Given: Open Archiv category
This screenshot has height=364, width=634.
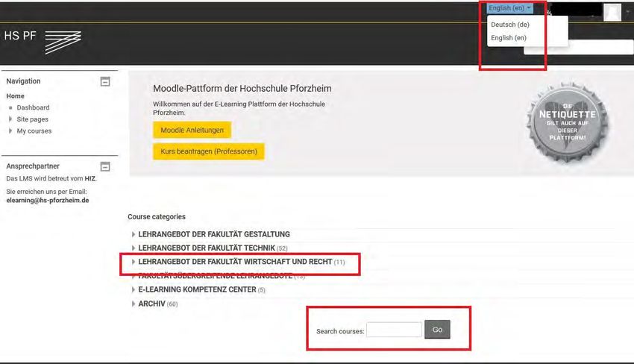Looking at the screenshot, I should tap(151, 304).
